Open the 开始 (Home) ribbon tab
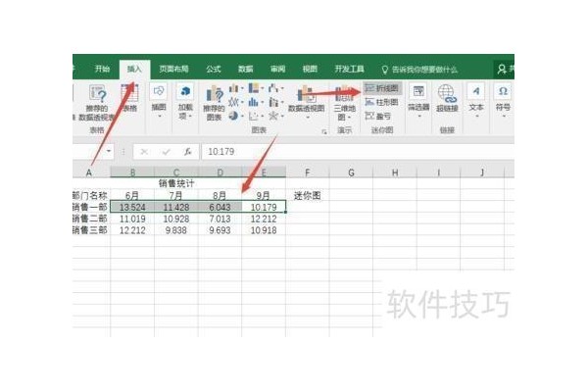 (x=102, y=69)
